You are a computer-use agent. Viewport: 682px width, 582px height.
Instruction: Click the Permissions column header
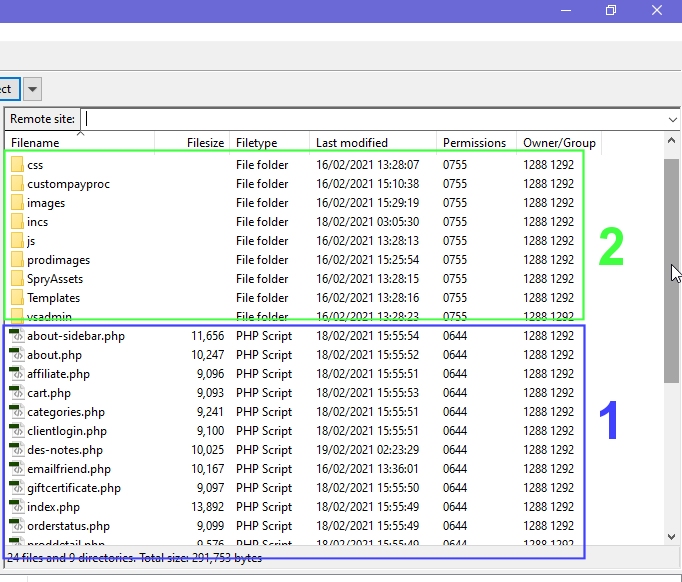click(x=476, y=143)
